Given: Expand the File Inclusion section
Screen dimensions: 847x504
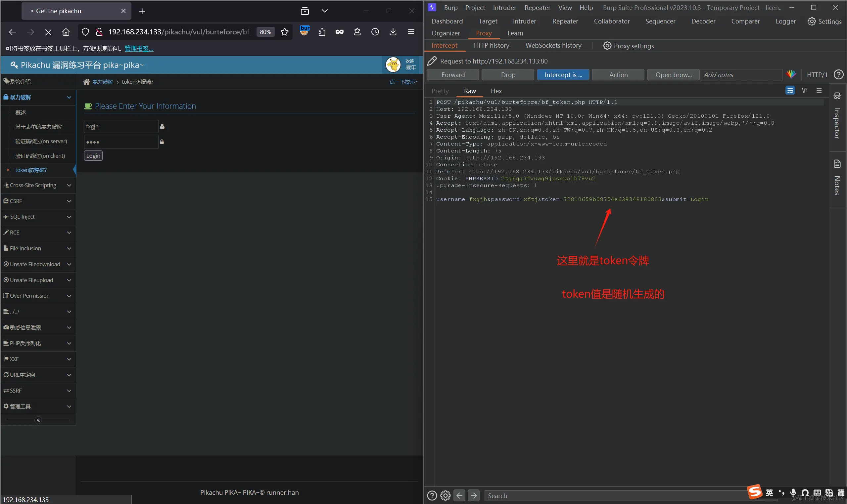Looking at the screenshot, I should coord(38,248).
